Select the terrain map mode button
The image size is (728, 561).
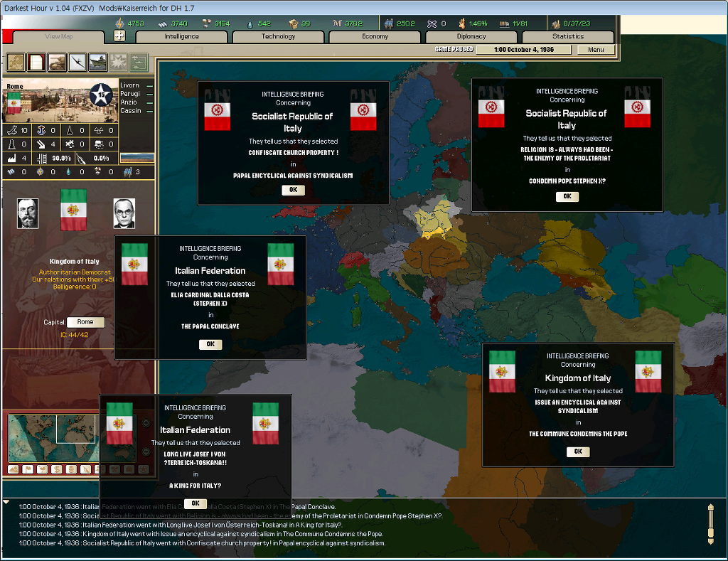(14, 469)
